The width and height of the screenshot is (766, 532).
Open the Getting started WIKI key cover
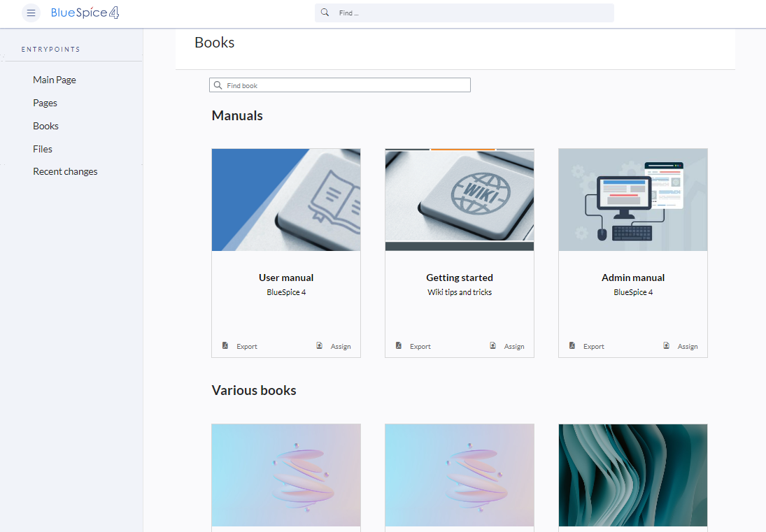pos(460,200)
